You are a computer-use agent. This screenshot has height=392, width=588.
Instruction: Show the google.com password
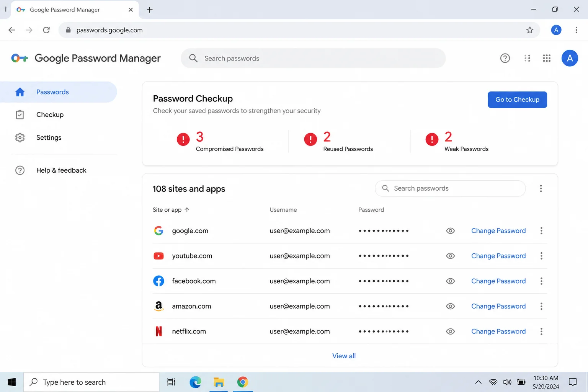(451, 231)
